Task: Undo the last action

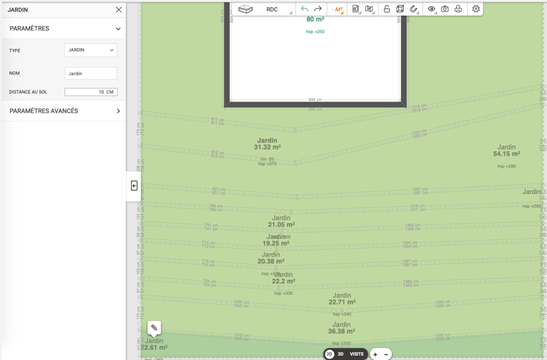Action: click(305, 9)
